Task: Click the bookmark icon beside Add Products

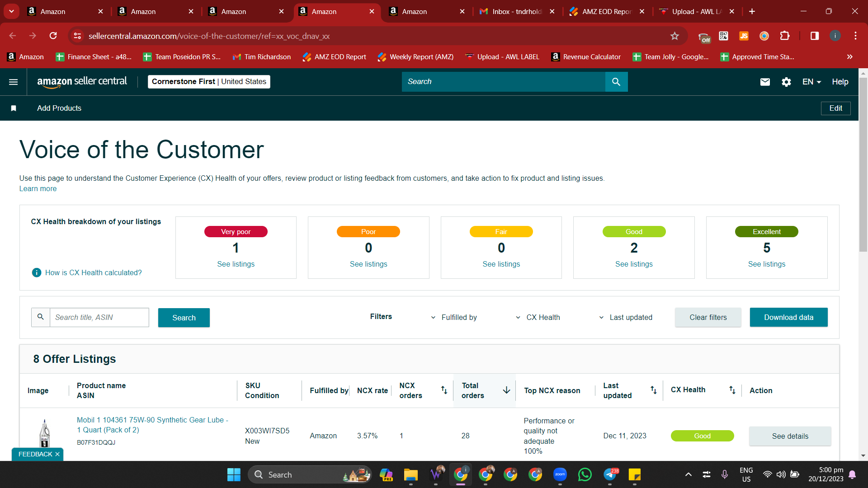Action: (x=14, y=108)
